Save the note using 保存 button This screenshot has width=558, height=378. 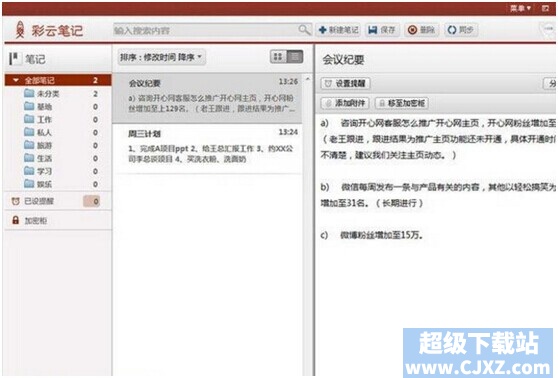(x=382, y=30)
